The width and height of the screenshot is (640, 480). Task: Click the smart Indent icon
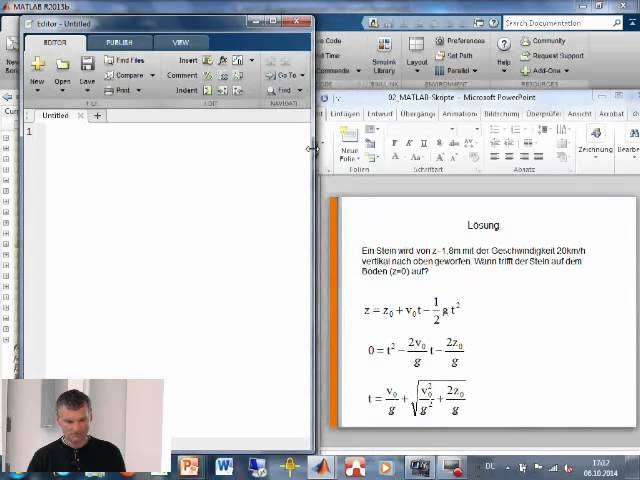[207, 90]
